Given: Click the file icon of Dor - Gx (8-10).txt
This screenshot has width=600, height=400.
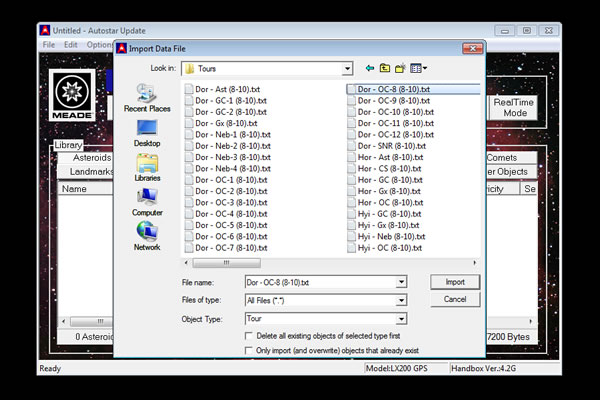Looking at the screenshot, I should 189,123.
